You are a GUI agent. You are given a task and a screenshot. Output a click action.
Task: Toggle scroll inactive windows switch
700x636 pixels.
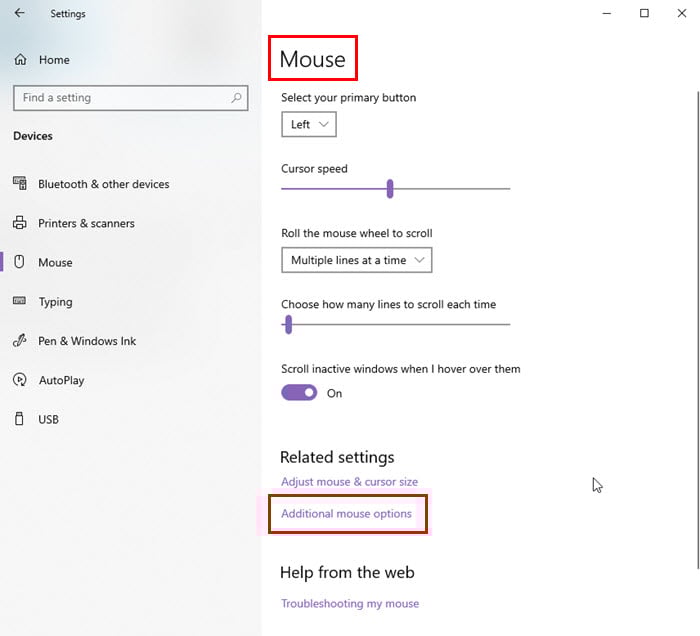tap(299, 393)
